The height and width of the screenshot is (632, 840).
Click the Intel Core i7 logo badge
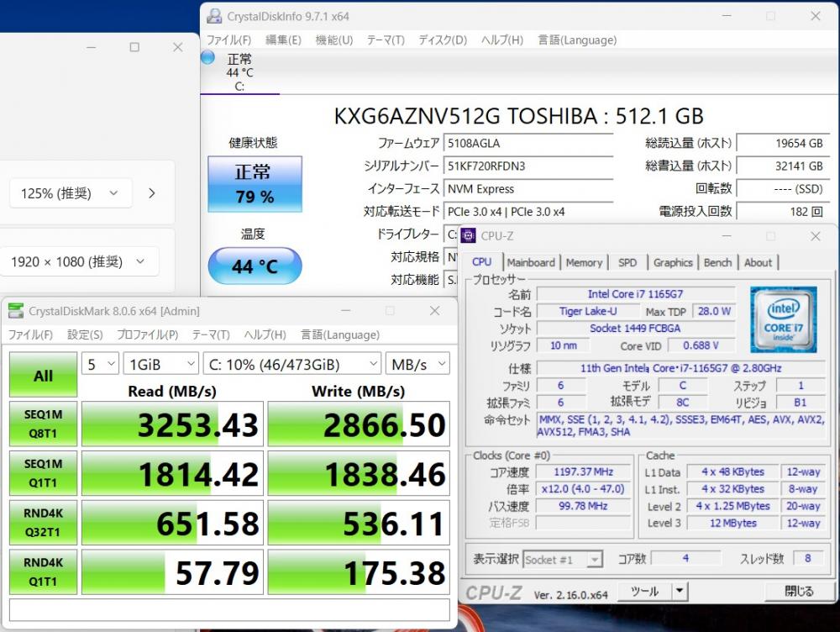783,319
